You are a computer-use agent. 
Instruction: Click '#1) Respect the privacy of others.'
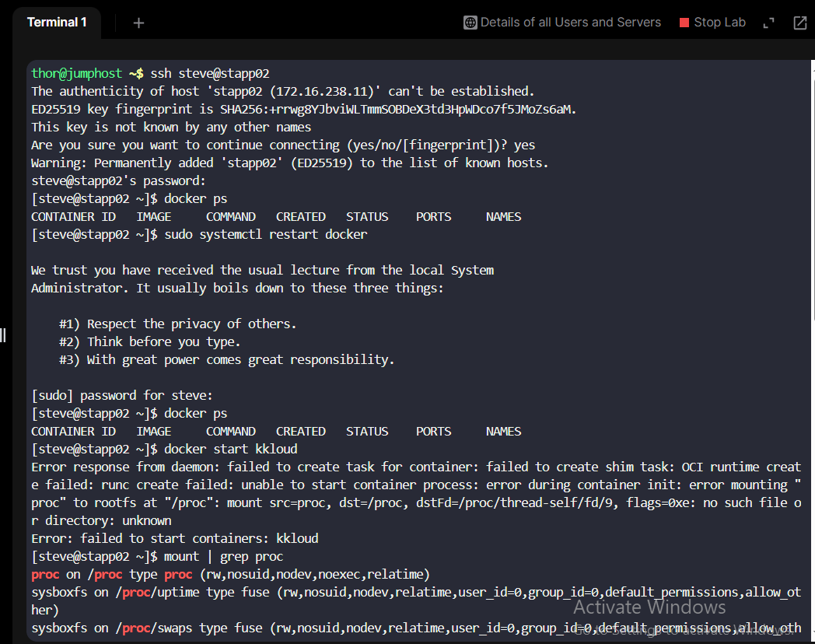click(x=178, y=324)
